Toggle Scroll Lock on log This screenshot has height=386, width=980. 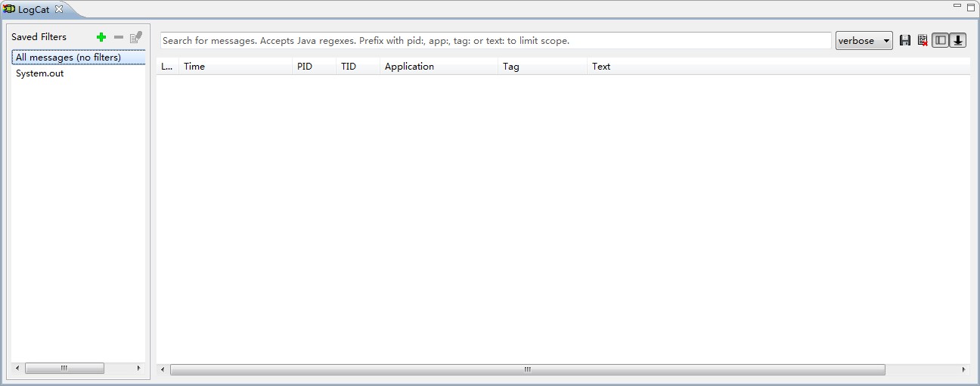coord(958,41)
